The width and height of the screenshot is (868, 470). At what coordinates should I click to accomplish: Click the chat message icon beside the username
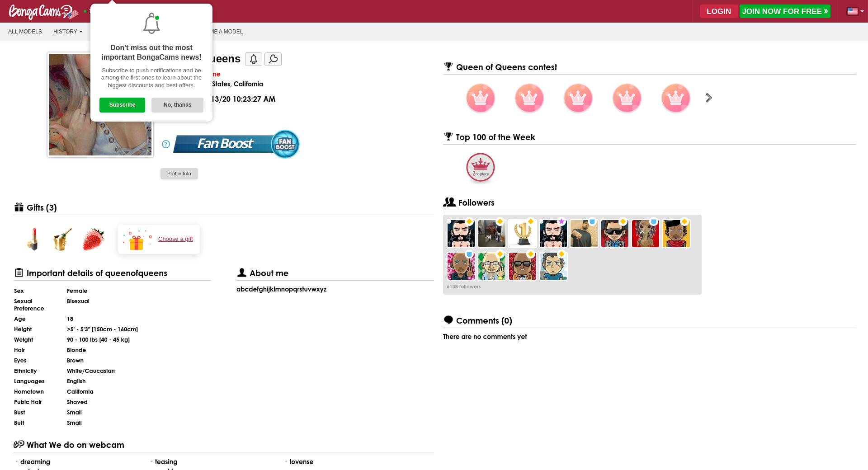point(273,59)
